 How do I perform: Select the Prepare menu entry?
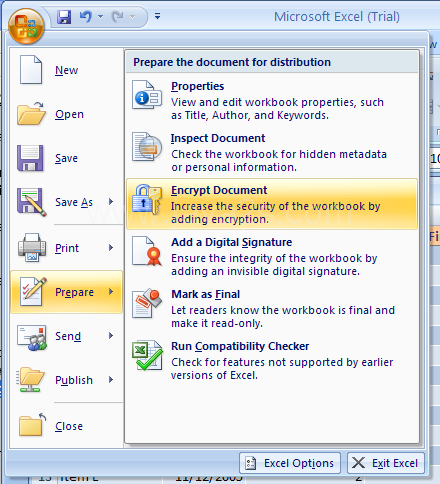[66, 292]
